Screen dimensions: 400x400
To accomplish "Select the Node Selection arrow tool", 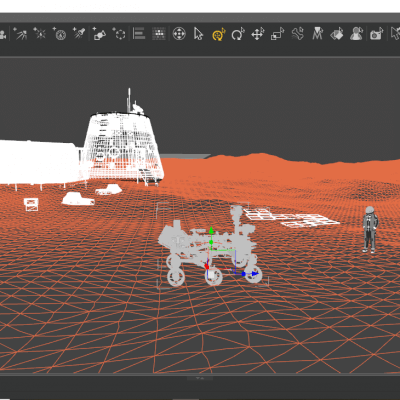I will tap(198, 34).
